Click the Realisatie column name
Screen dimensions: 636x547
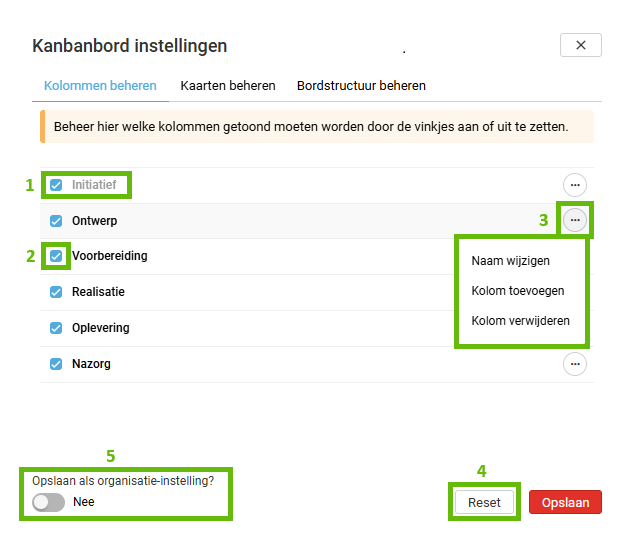pyautogui.click(x=98, y=292)
